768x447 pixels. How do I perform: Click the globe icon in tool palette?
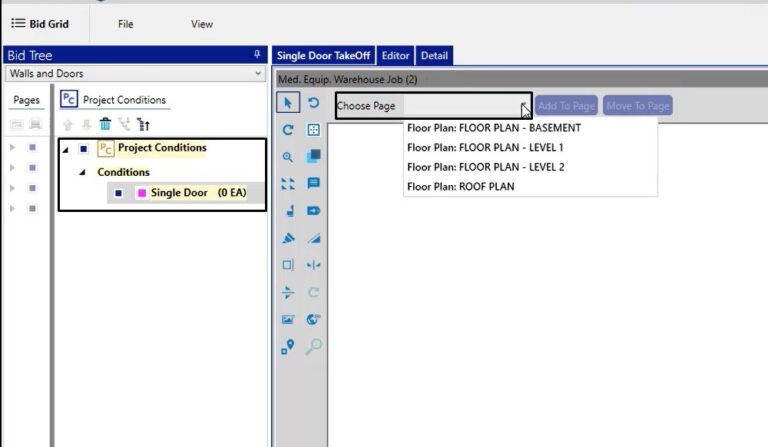click(x=313, y=319)
